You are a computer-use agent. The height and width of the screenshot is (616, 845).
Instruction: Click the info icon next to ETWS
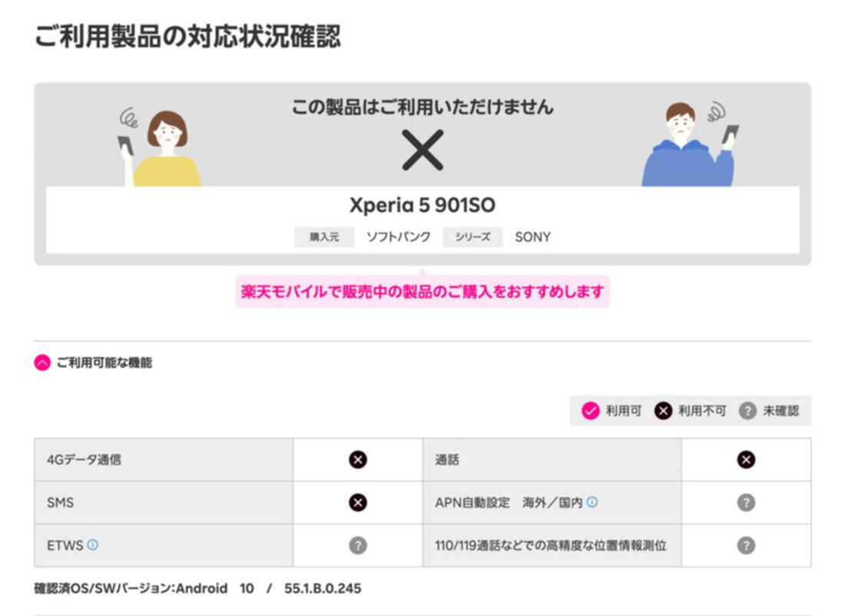pyautogui.click(x=93, y=545)
